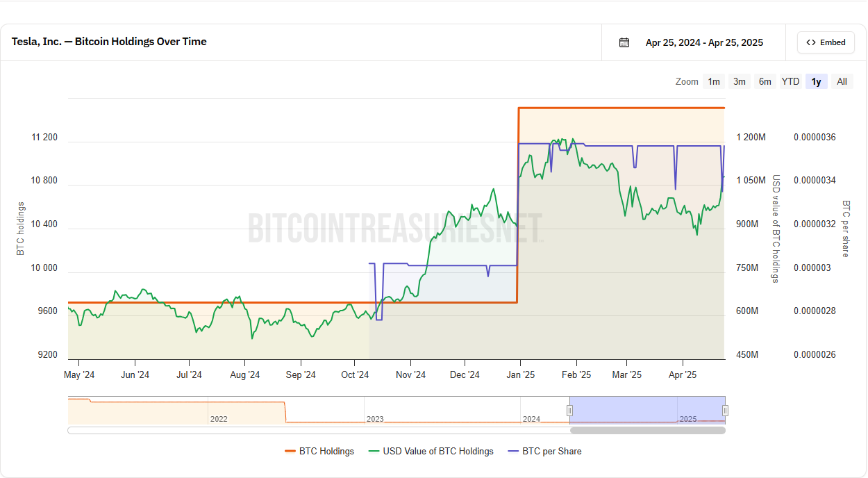Image resolution: width=868 pixels, height=478 pixels.
Task: Click the USD value of BTC holdings axis title
Action: 776,229
